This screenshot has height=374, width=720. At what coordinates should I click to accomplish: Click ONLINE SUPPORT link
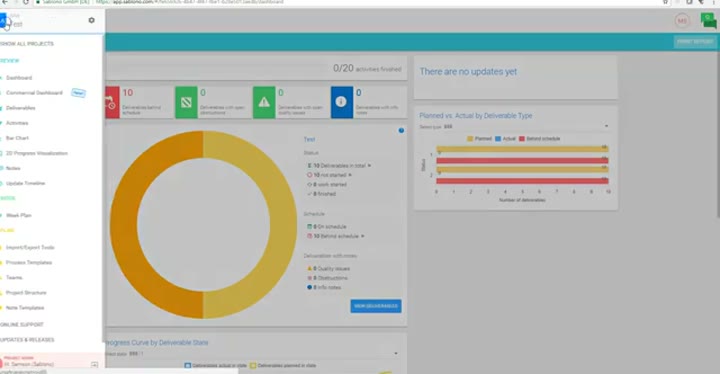click(22, 324)
